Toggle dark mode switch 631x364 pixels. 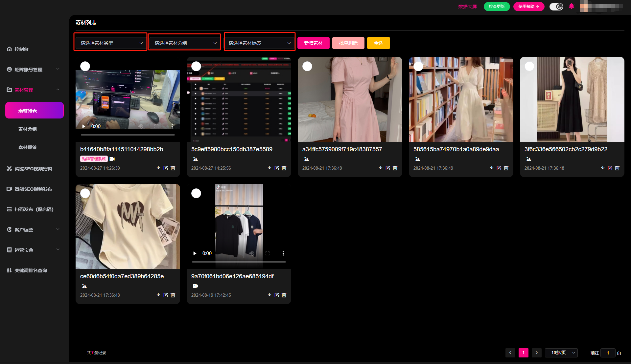click(x=556, y=7)
